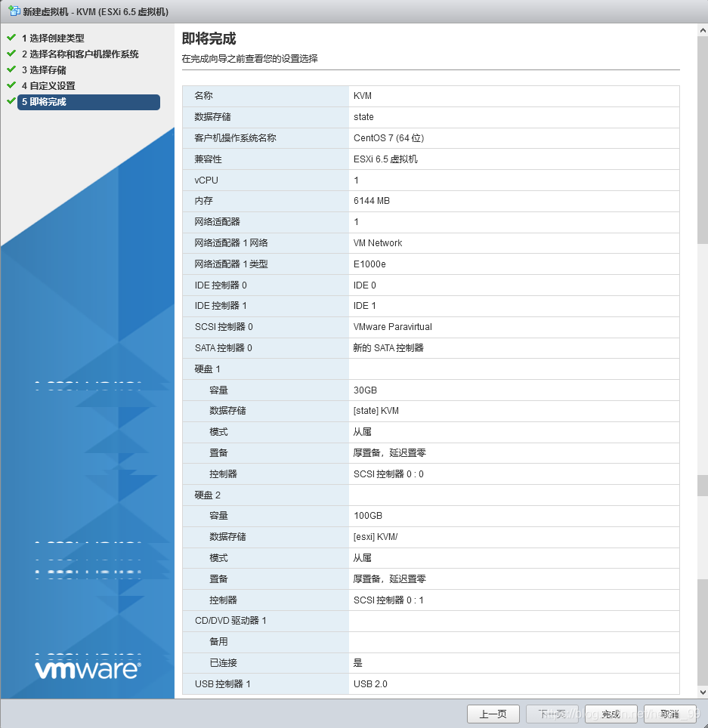The image size is (708, 728).
Task: Click the greyed-out 下一页 button
Action: (x=552, y=714)
